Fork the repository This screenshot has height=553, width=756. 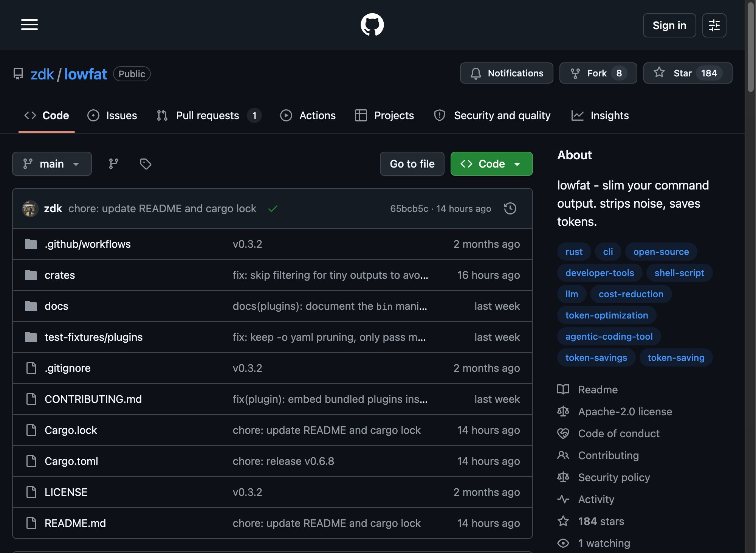coord(598,73)
